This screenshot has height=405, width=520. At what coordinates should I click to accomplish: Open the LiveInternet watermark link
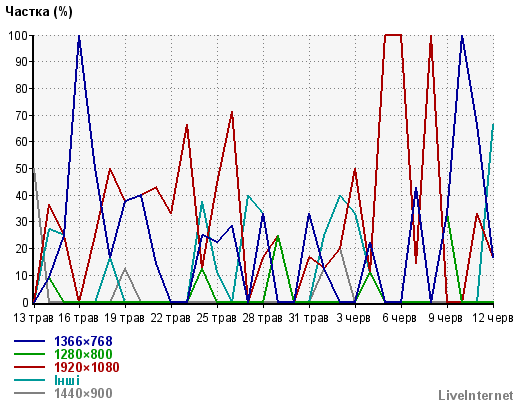click(476, 395)
